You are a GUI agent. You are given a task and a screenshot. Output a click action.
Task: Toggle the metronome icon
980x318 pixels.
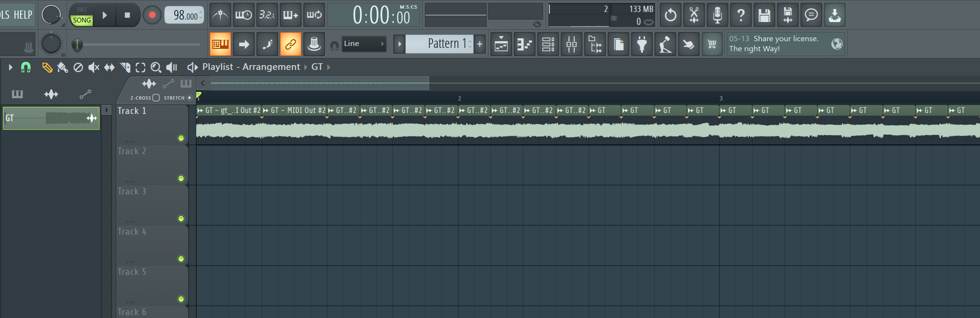[220, 15]
